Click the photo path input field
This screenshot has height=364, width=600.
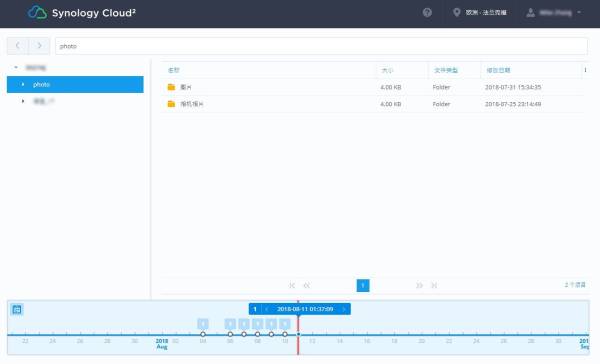[x=321, y=46]
